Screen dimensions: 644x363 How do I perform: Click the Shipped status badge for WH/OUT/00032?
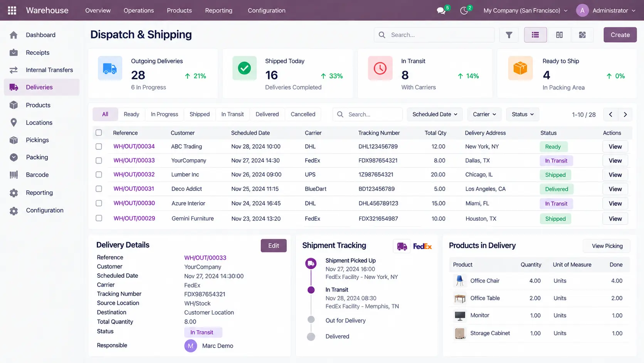555,175
